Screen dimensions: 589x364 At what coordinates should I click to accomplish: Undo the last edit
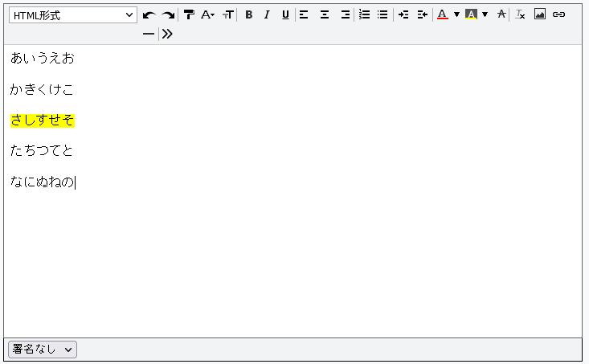pyautogui.click(x=149, y=15)
